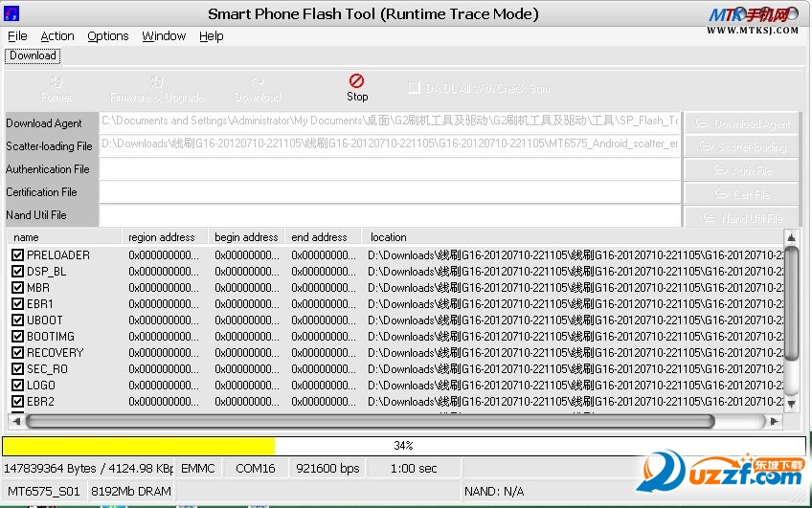812x508 pixels.
Task: Click the begin address column header
Action: click(246, 237)
